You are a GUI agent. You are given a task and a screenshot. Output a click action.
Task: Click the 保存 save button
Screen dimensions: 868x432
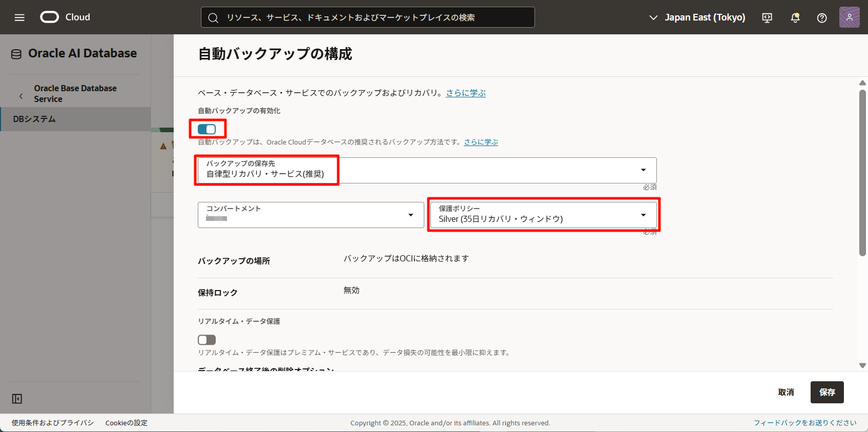[827, 392]
